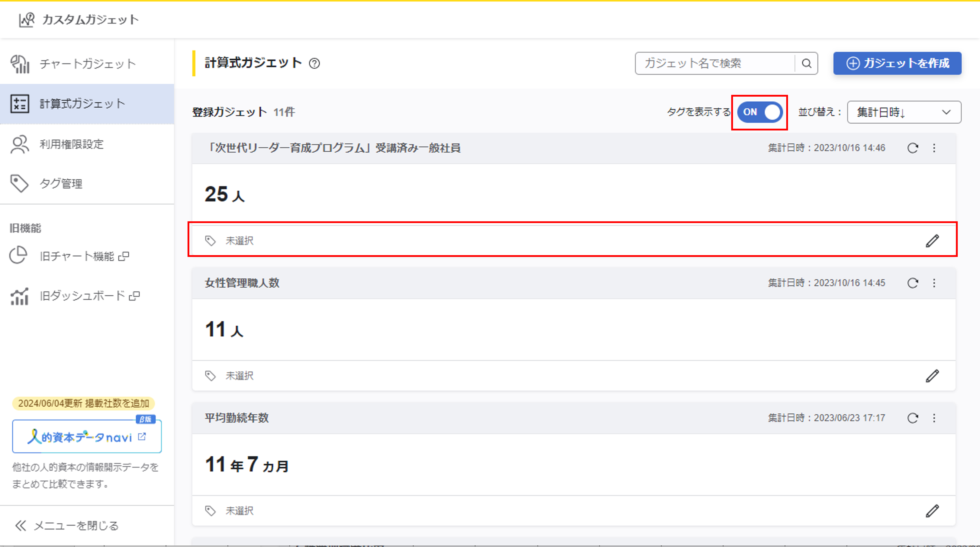Click the ガジェットを作成 button
Viewport: 980px width, 547px height.
(897, 63)
